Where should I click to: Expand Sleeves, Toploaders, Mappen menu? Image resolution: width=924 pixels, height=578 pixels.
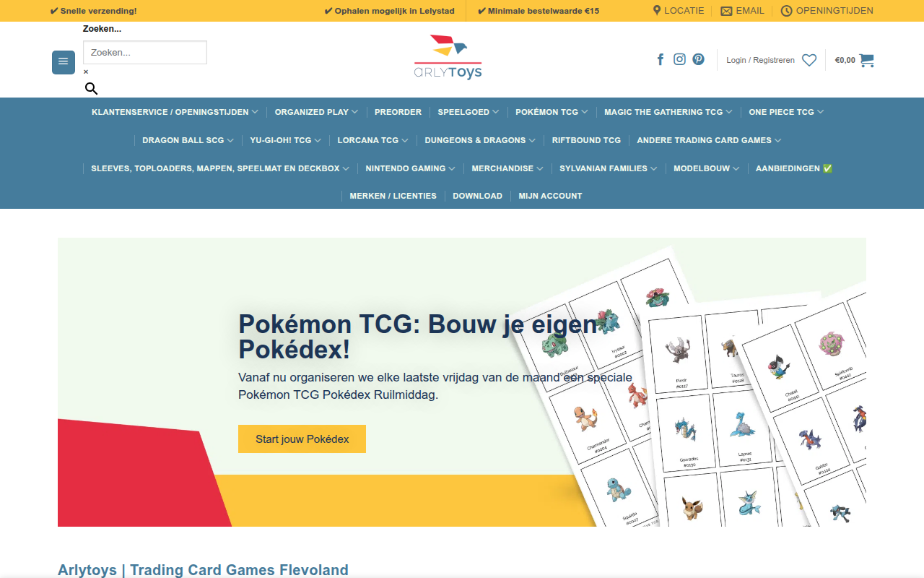(x=220, y=168)
